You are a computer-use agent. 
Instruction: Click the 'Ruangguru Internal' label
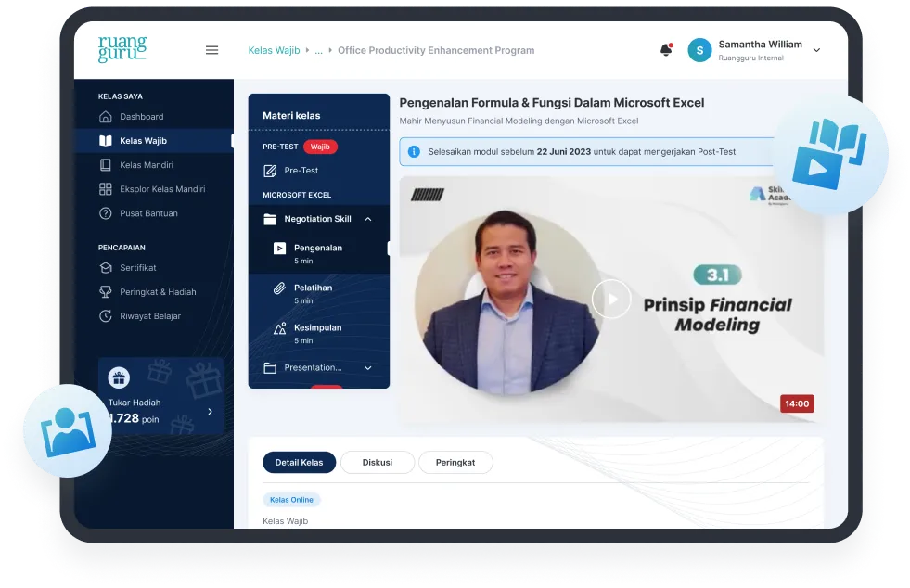tap(751, 58)
